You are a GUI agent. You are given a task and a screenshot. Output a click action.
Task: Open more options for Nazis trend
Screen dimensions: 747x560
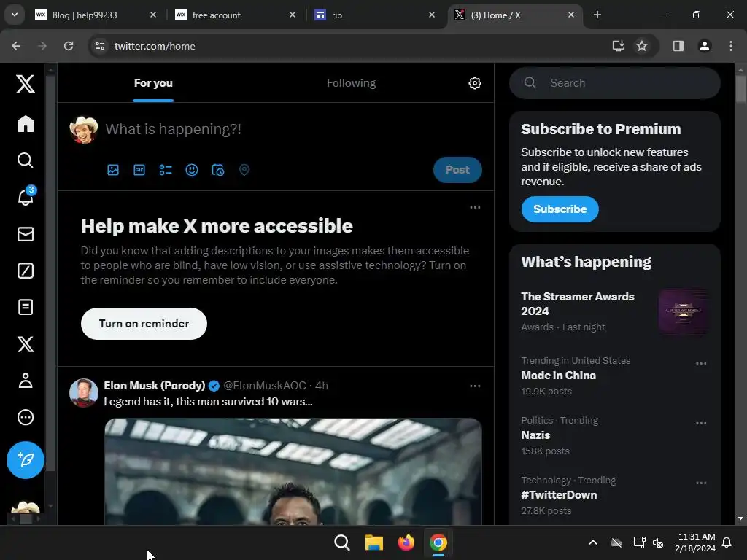701,423
